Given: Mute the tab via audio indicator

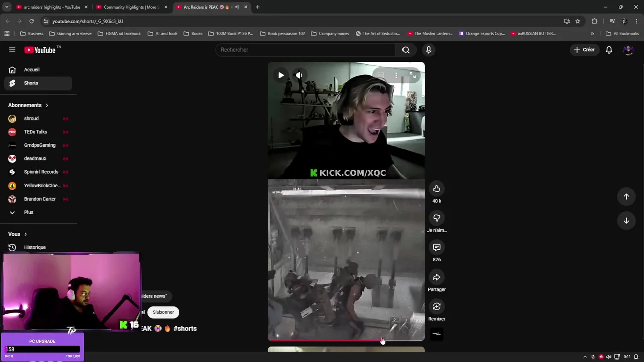Looking at the screenshot, I should 237,7.
